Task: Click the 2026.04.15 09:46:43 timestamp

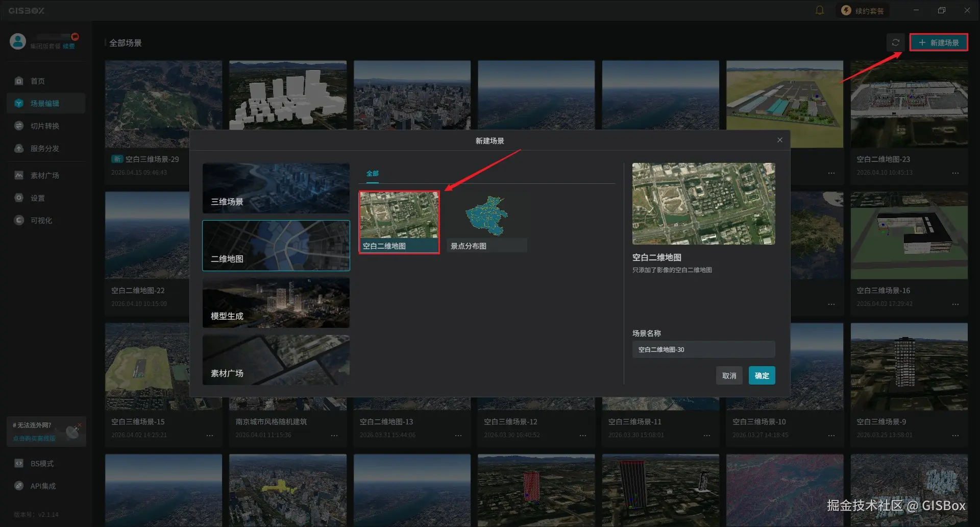Action: pyautogui.click(x=139, y=173)
